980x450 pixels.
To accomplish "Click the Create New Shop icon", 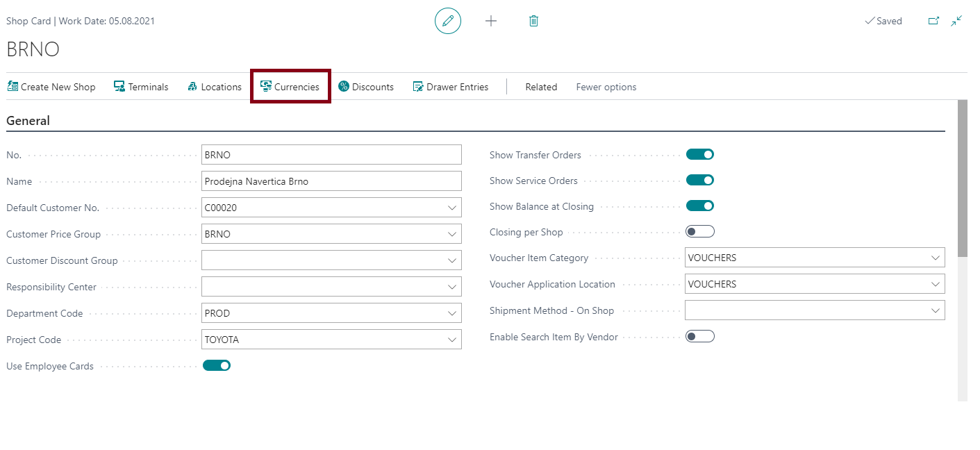I will [x=13, y=86].
